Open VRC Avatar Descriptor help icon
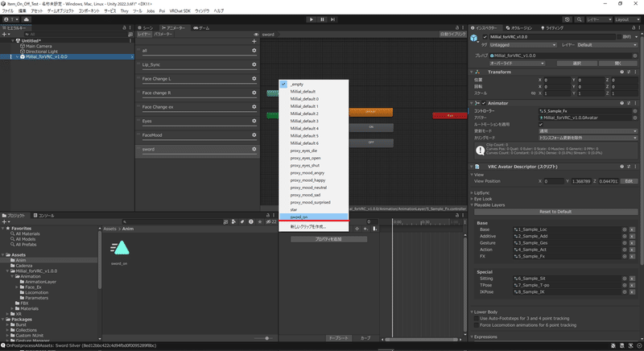The height and width of the screenshot is (351, 644). pyautogui.click(x=621, y=167)
